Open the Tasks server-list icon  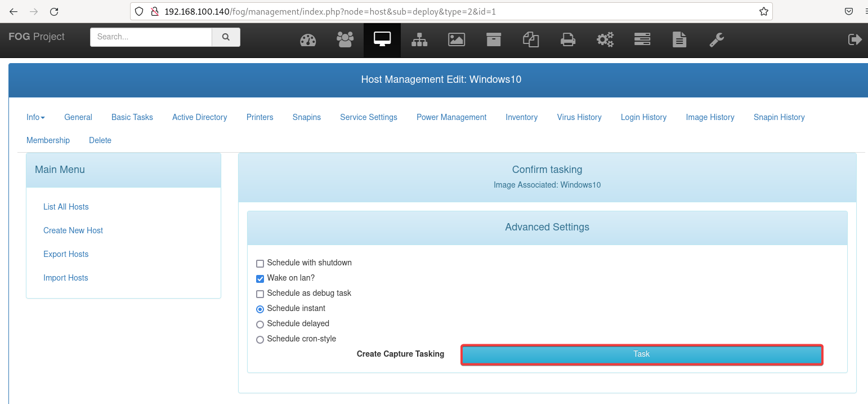point(642,39)
